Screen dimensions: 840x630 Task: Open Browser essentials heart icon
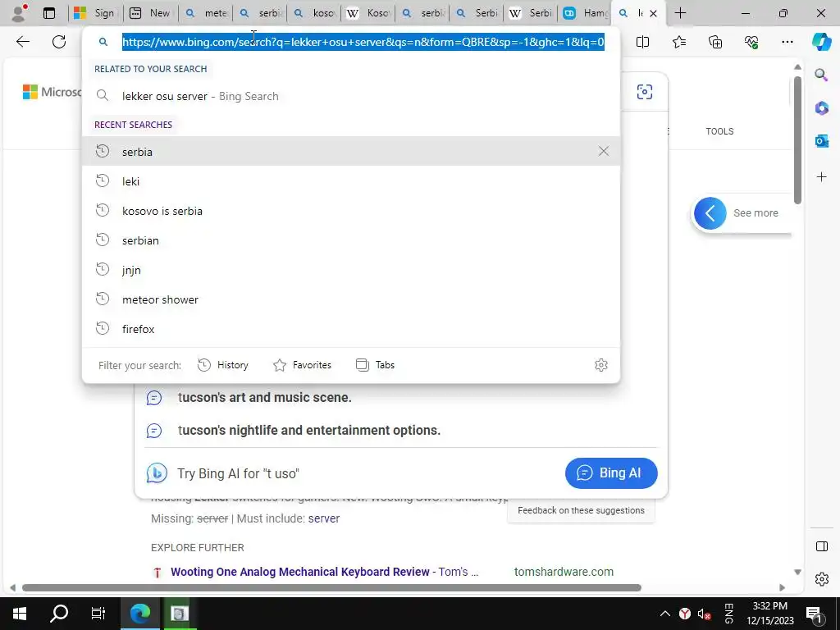tap(751, 42)
